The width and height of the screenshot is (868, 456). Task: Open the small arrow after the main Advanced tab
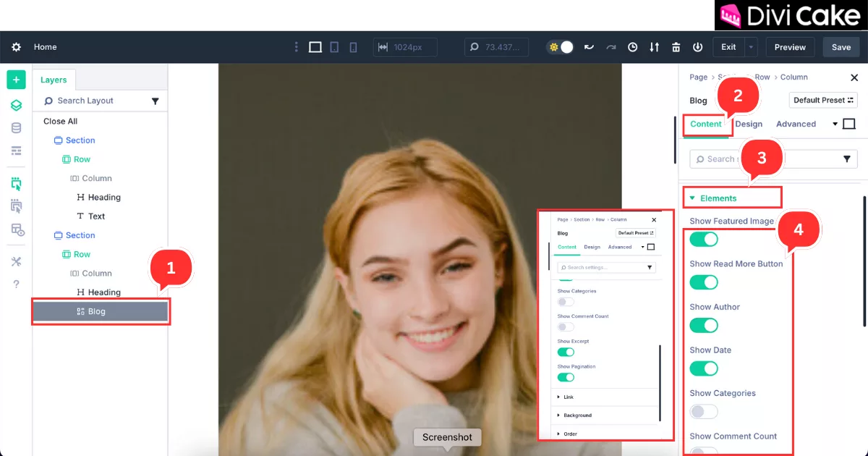[x=835, y=124]
